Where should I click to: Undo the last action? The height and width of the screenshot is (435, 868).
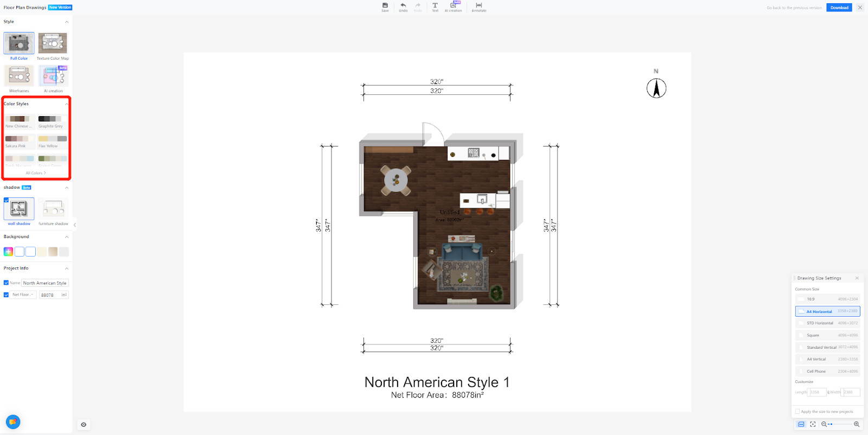click(x=403, y=7)
